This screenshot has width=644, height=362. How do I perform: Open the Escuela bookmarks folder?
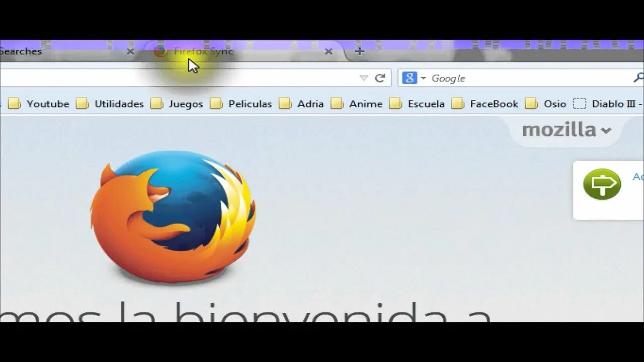417,104
